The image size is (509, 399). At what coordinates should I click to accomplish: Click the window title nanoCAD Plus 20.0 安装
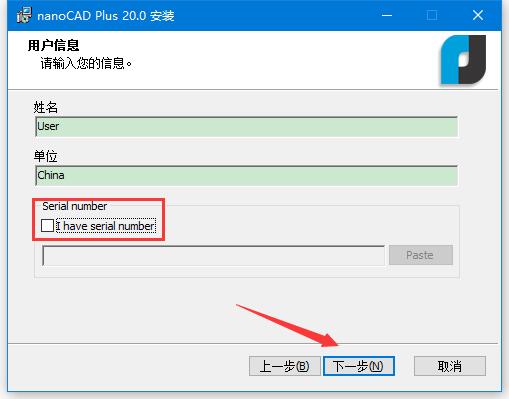[106, 16]
